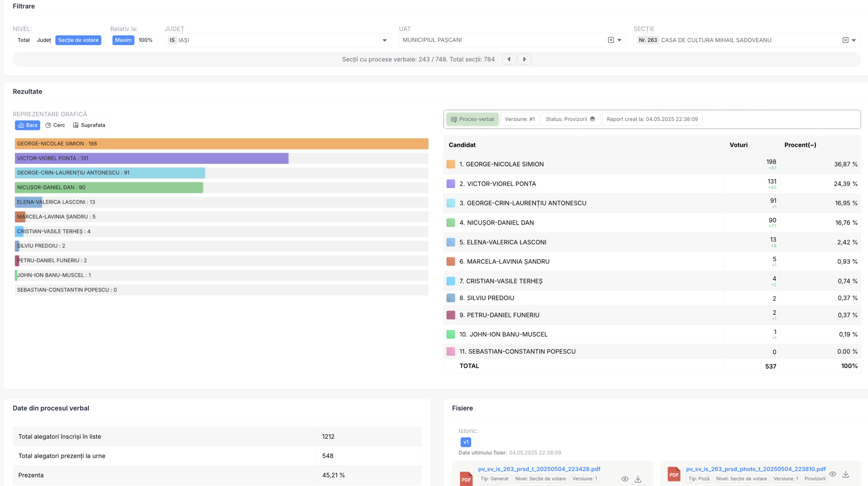The height and width of the screenshot is (486, 868).
Task: Clear the Secție Nr. 263 selection
Action: (845, 40)
